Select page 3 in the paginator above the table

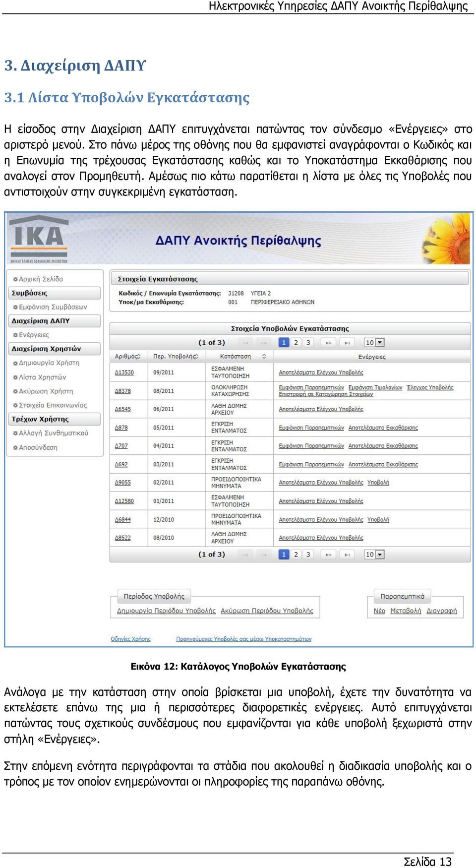(x=308, y=343)
